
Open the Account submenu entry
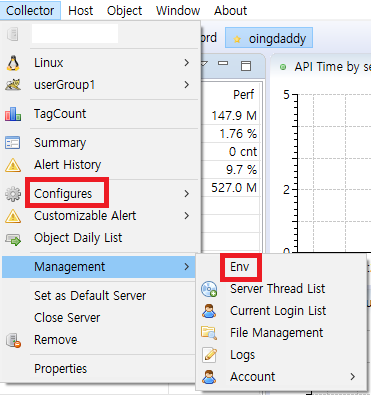[x=281, y=377]
